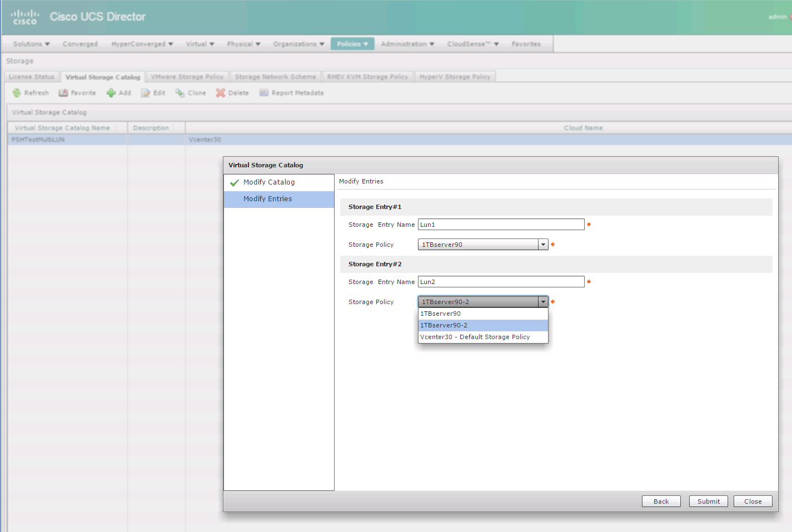
Task: Toggle Storage Policy dropdown arrow for Entry#2
Action: pyautogui.click(x=543, y=302)
